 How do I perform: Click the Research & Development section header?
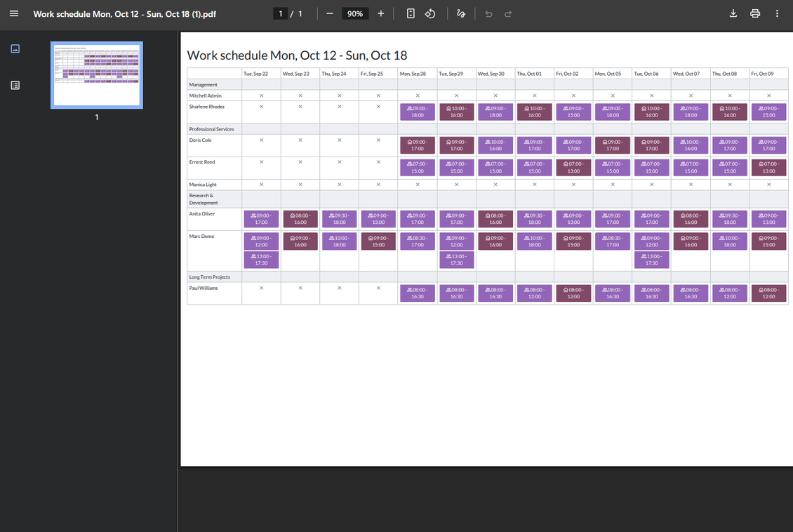204,199
